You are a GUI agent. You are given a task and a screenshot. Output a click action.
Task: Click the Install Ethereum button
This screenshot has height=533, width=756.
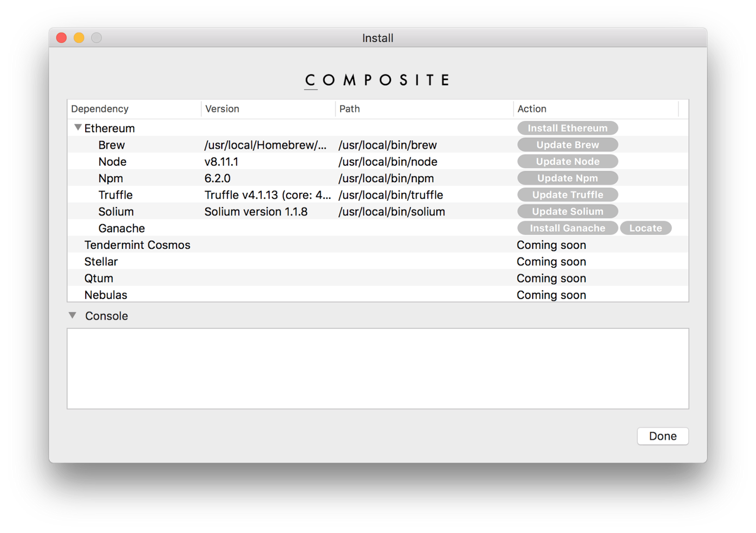click(567, 128)
